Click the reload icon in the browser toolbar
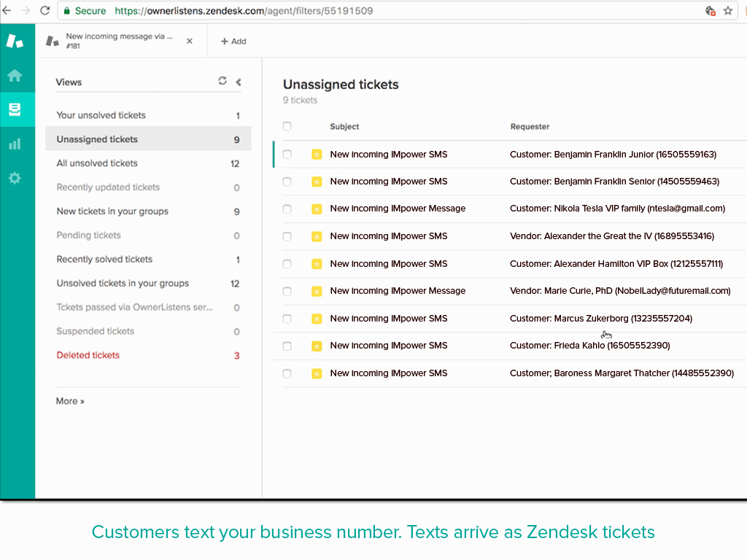 pos(46,12)
